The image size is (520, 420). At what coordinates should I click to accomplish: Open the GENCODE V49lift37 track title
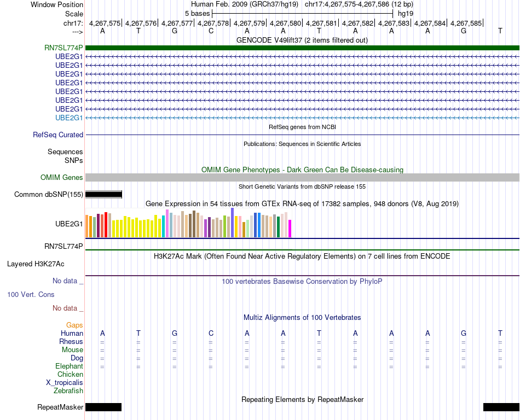302,40
